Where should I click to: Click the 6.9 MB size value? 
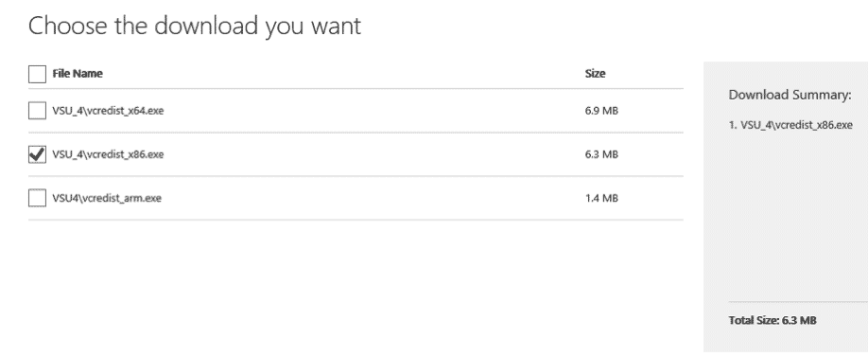[x=601, y=111]
